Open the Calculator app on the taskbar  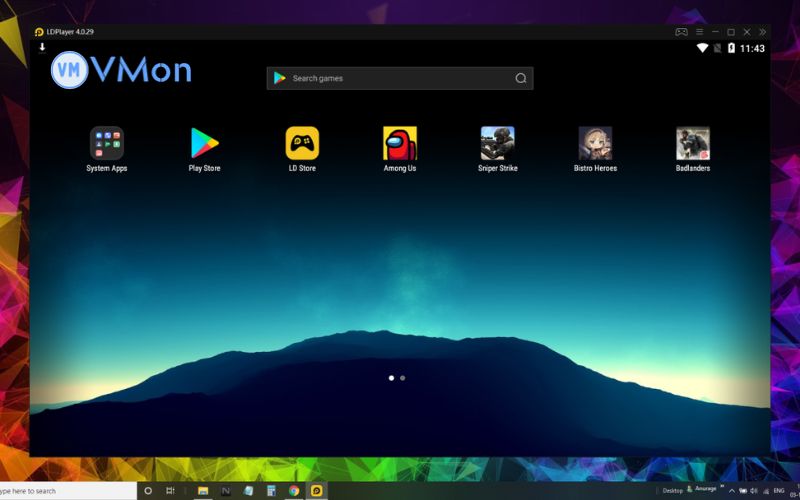271,491
